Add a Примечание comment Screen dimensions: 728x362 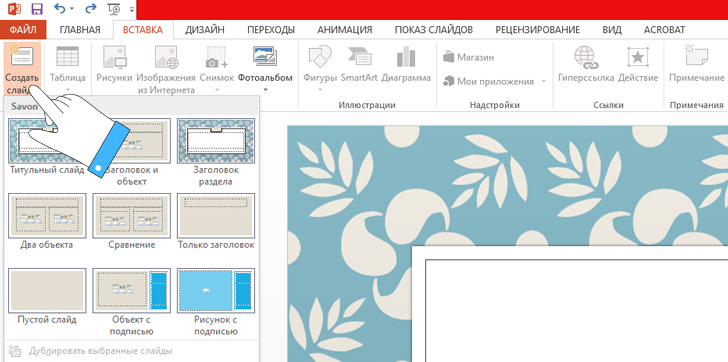coord(696,58)
